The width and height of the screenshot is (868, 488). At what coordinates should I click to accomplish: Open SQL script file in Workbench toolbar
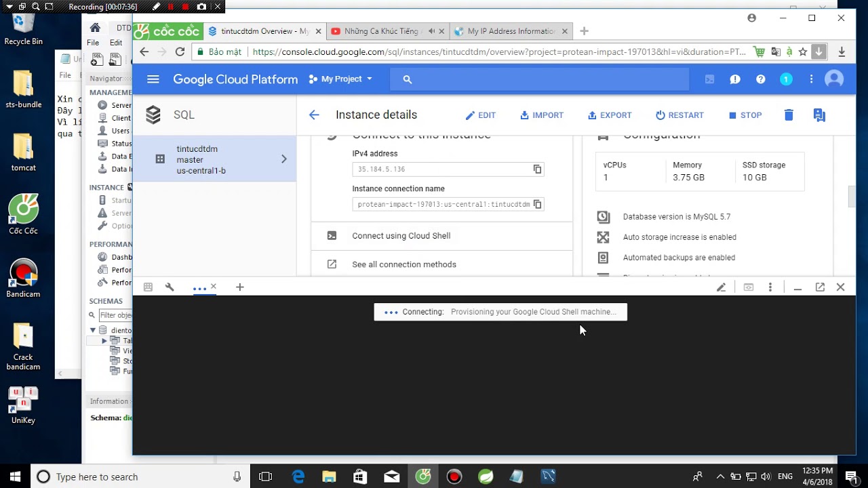point(116,60)
